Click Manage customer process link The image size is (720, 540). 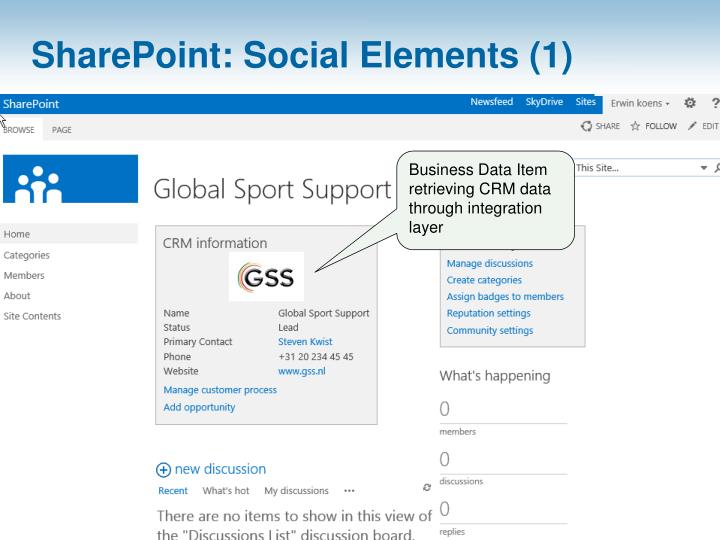(x=220, y=390)
